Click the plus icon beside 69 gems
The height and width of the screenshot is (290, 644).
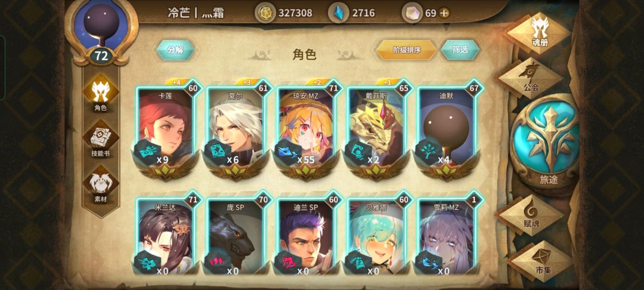[x=444, y=13]
